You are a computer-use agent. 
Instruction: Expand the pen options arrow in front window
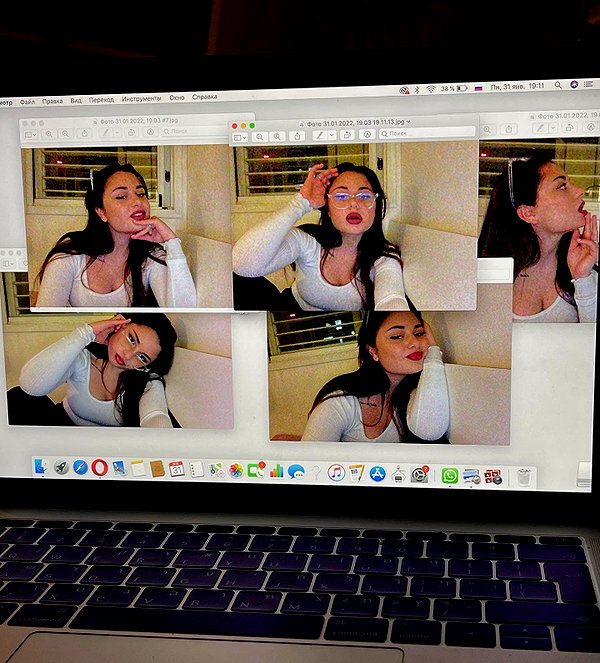332,135
